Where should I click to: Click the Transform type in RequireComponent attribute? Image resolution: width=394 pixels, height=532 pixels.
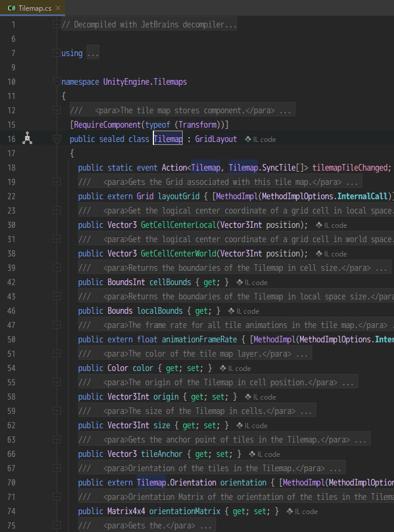click(198, 125)
